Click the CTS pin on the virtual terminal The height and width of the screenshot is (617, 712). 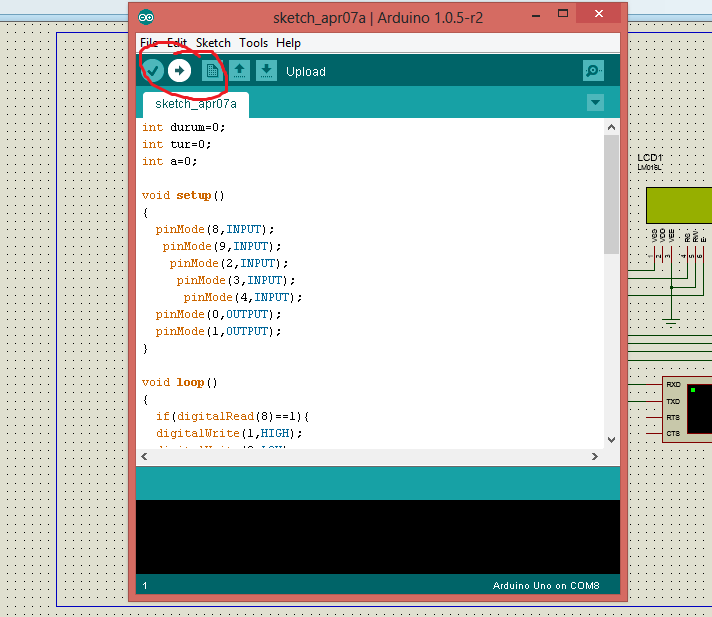point(673,434)
